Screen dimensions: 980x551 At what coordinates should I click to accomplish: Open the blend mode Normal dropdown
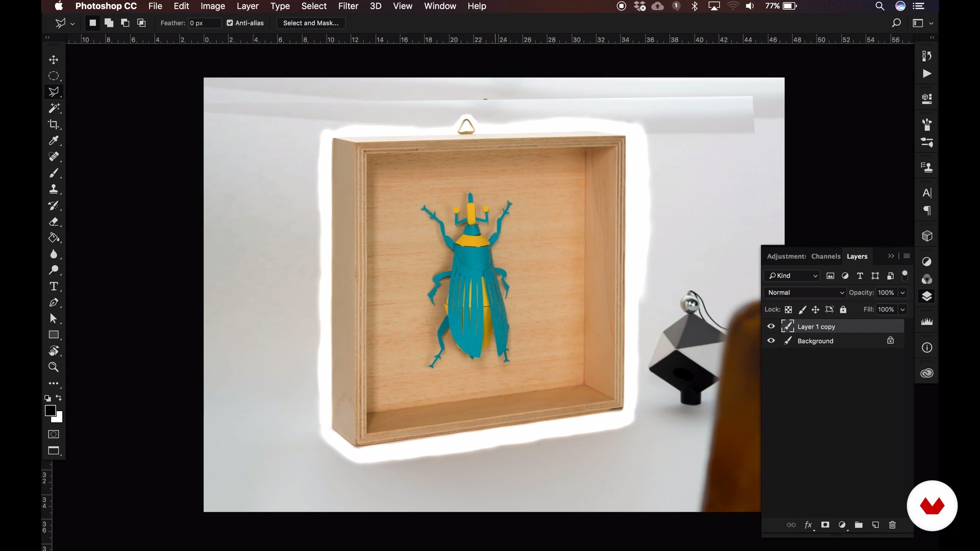805,292
